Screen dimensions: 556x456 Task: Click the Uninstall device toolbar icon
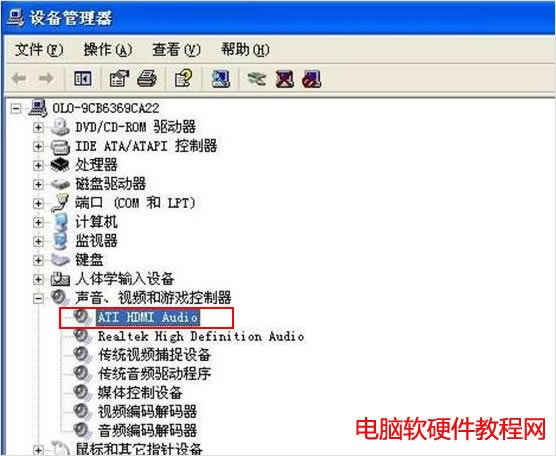(x=285, y=78)
